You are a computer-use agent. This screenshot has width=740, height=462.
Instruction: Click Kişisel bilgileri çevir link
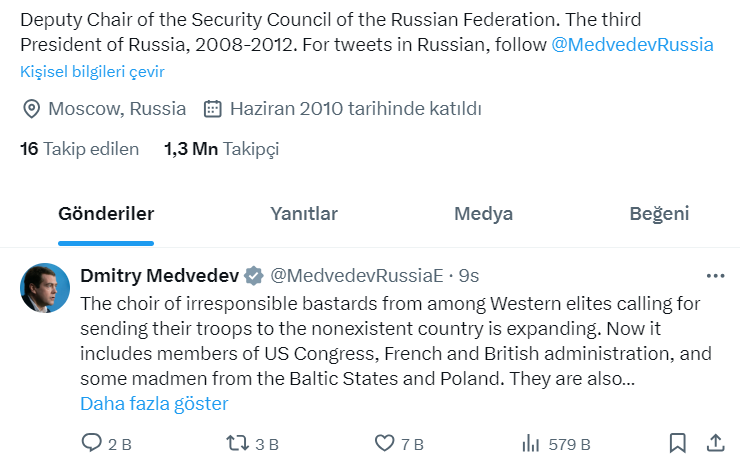[92, 72]
